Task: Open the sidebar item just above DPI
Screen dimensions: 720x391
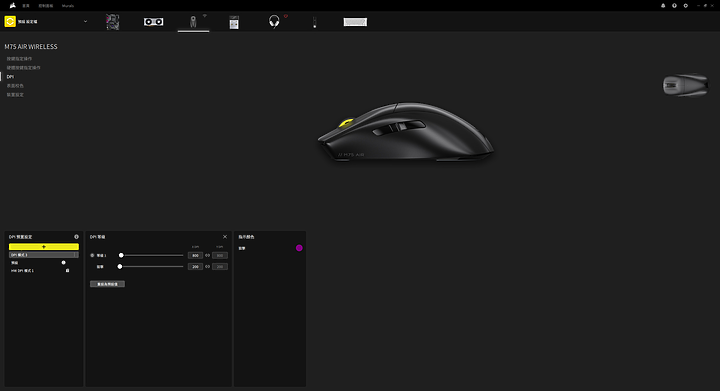Action: 23,67
